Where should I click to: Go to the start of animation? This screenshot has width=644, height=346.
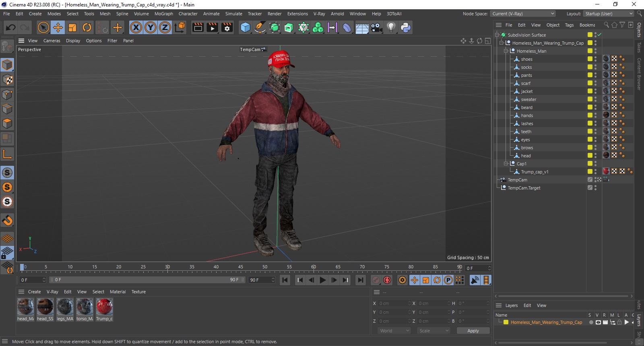[x=285, y=280]
